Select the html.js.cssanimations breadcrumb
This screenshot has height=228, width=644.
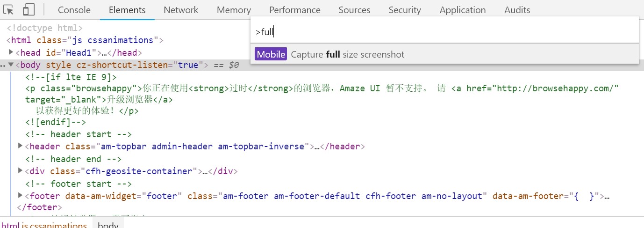43,224
